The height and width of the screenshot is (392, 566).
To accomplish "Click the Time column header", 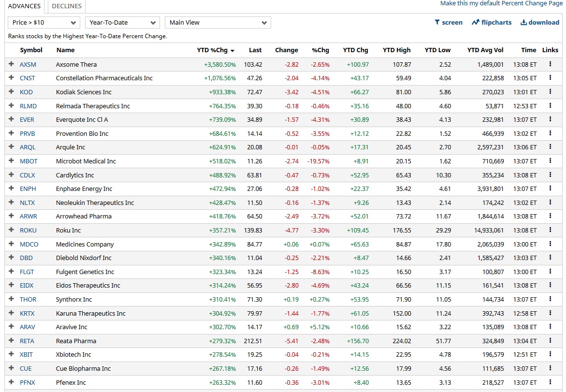I will tap(528, 50).
